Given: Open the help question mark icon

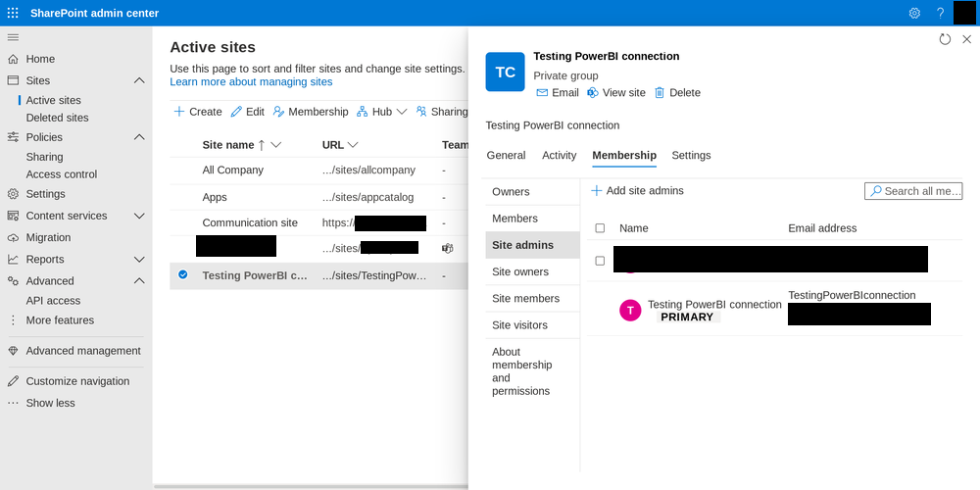Looking at the screenshot, I should [x=940, y=13].
